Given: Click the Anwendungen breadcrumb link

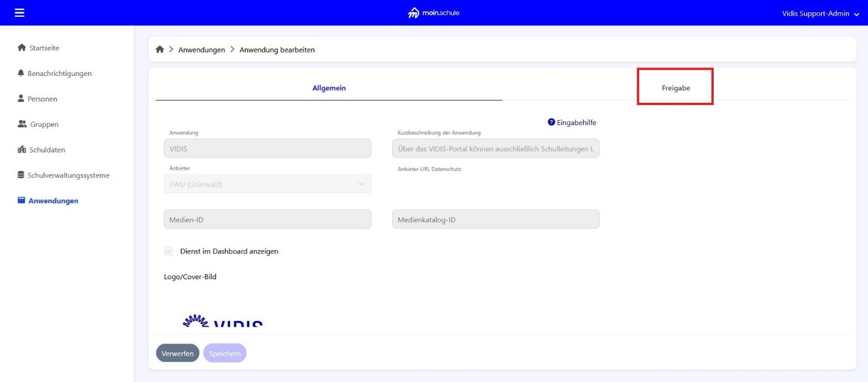Looking at the screenshot, I should pos(202,50).
